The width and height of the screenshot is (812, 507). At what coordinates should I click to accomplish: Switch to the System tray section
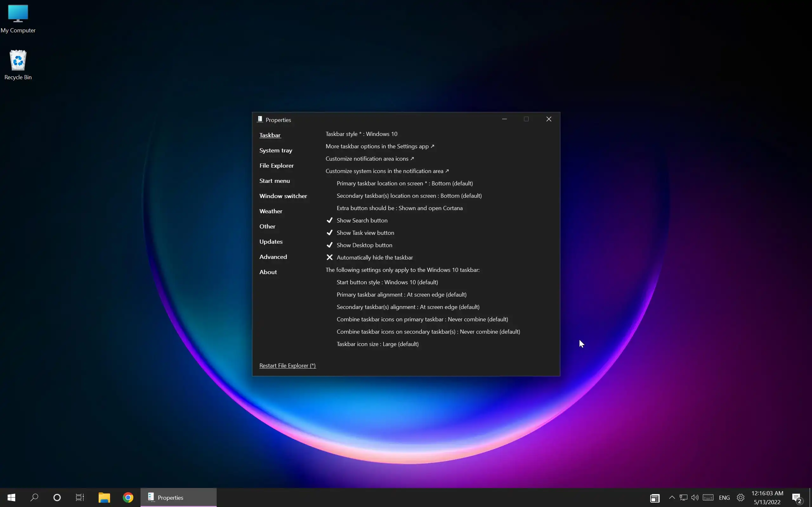(275, 150)
